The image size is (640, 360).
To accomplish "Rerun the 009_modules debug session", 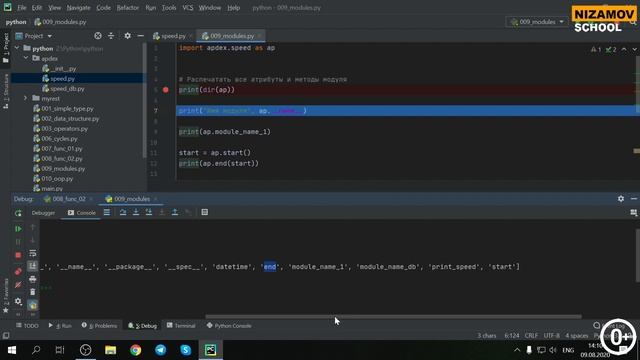I will [18, 213].
